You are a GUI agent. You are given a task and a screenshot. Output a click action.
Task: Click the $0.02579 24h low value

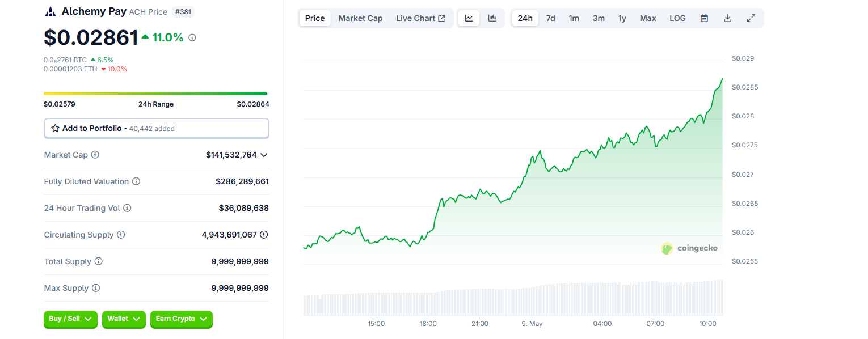[60, 104]
